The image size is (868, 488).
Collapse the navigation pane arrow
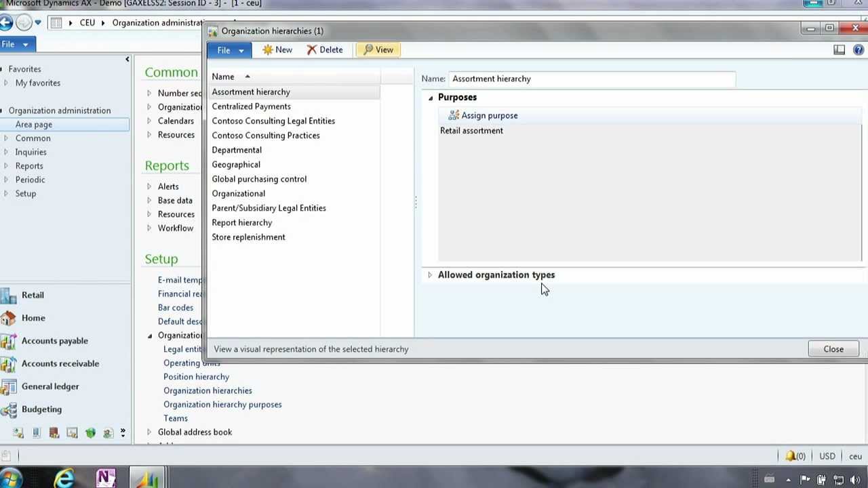pyautogui.click(x=127, y=60)
